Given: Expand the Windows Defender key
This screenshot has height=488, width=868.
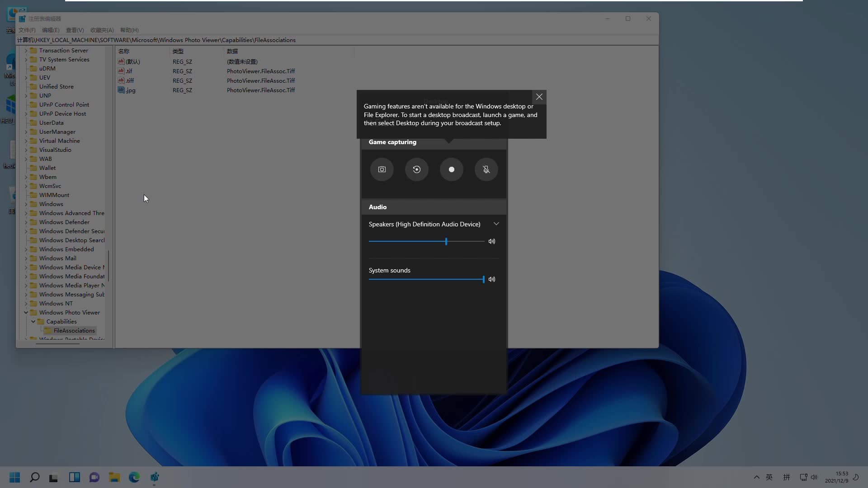Looking at the screenshot, I should point(26,222).
